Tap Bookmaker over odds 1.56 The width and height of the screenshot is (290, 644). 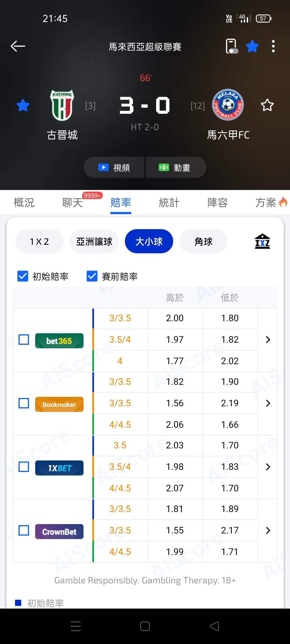175,403
